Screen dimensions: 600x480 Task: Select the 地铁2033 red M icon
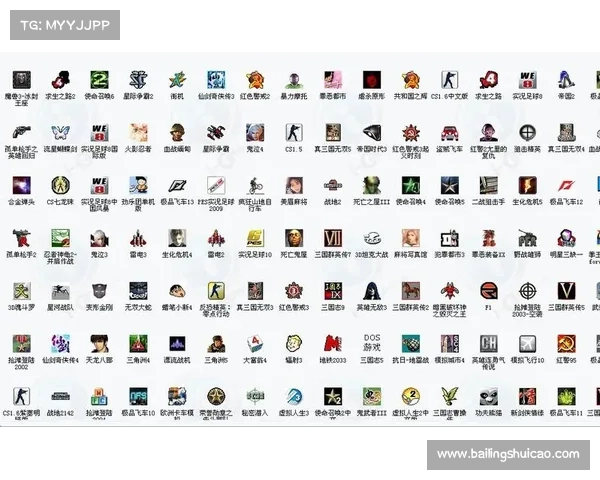click(333, 344)
